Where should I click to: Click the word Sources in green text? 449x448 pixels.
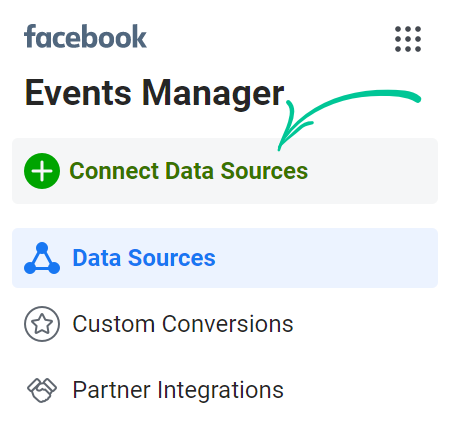[x=264, y=171]
